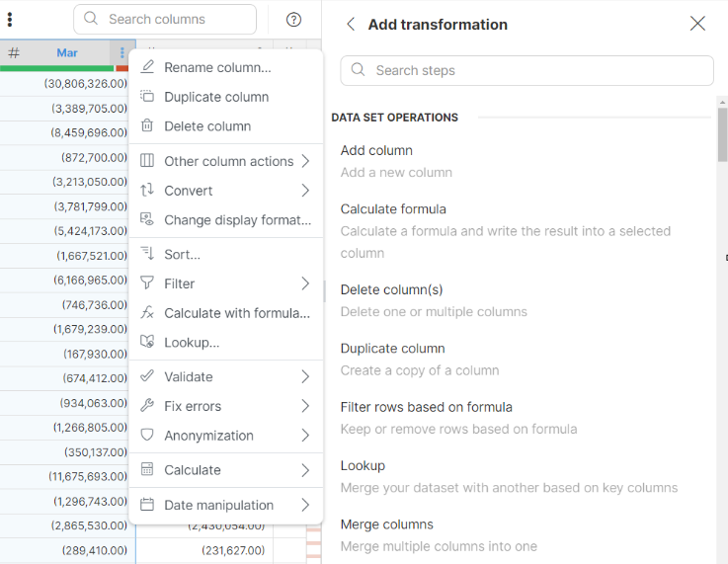Open the three-dot menu beside Search columns
The image size is (728, 564).
(10, 19)
